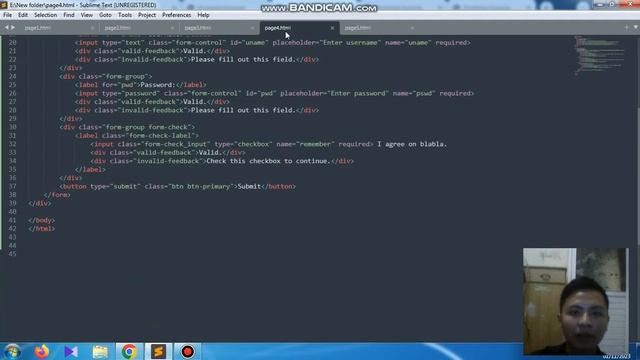The image size is (640, 360).
Task: Close the page3.html tab
Action: pyautogui.click(x=252, y=28)
